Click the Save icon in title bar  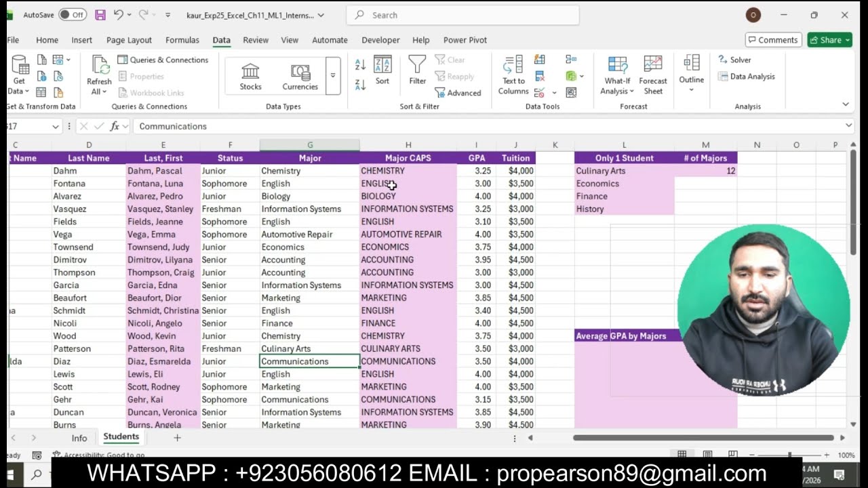100,15
